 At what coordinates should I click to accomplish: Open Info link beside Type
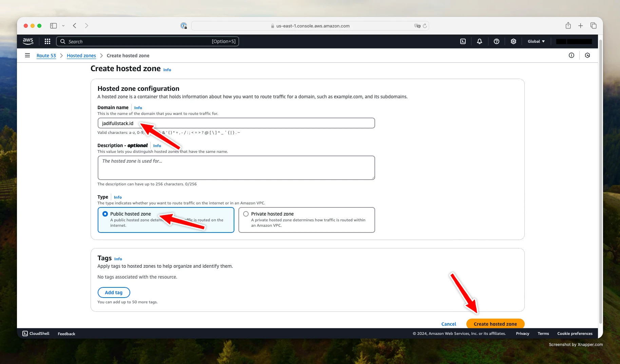tap(118, 197)
